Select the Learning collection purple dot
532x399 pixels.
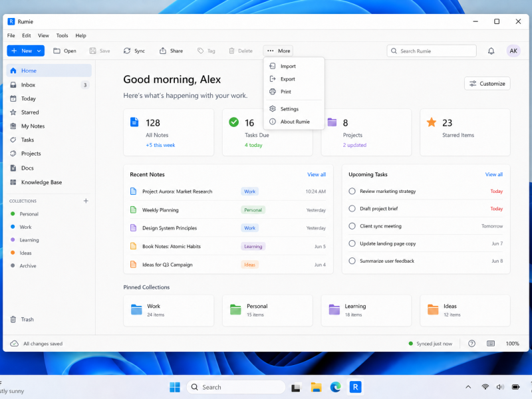13,239
